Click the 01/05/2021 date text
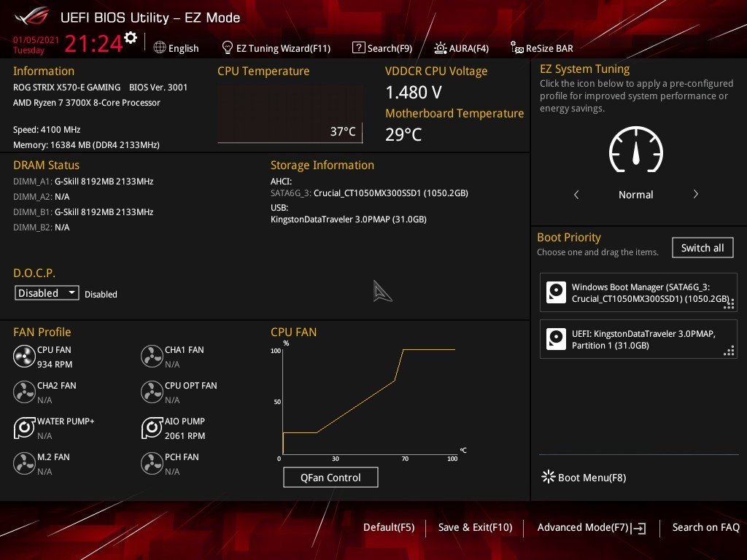Image resolution: width=747 pixels, height=560 pixels. (x=36, y=40)
